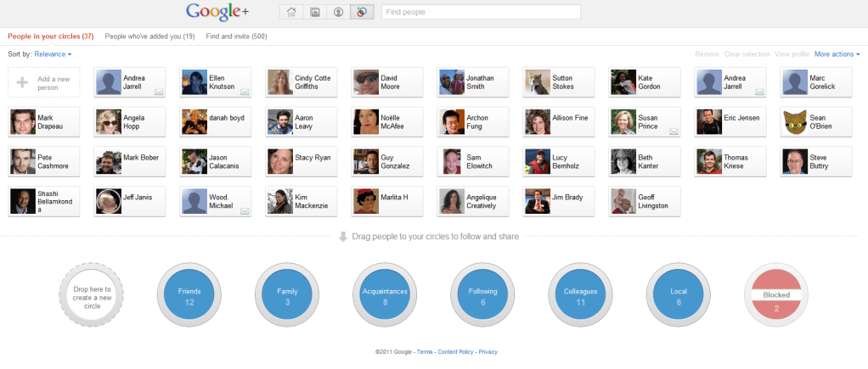Select the Jonathan Smith card
Viewport: 868px width, 369px height.
(473, 82)
